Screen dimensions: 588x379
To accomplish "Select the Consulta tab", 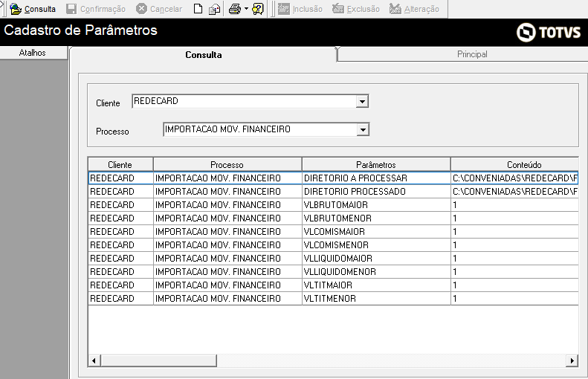I will click(x=204, y=55).
